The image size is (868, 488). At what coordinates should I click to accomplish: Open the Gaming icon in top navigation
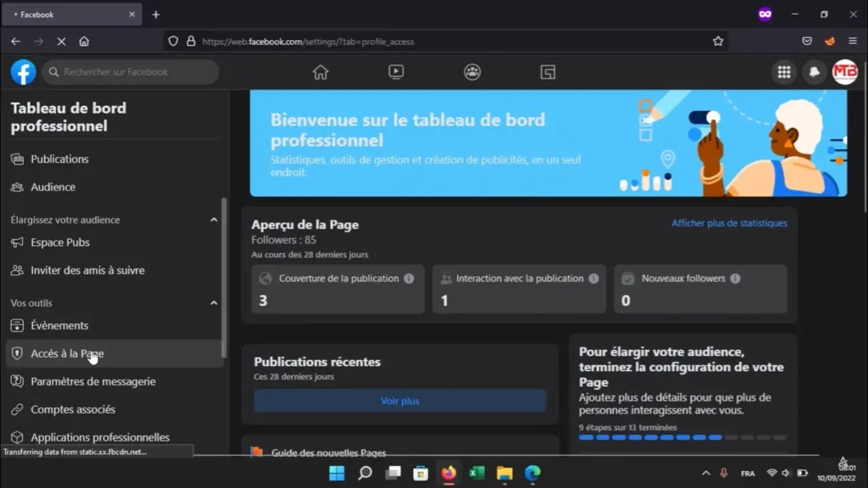point(548,72)
